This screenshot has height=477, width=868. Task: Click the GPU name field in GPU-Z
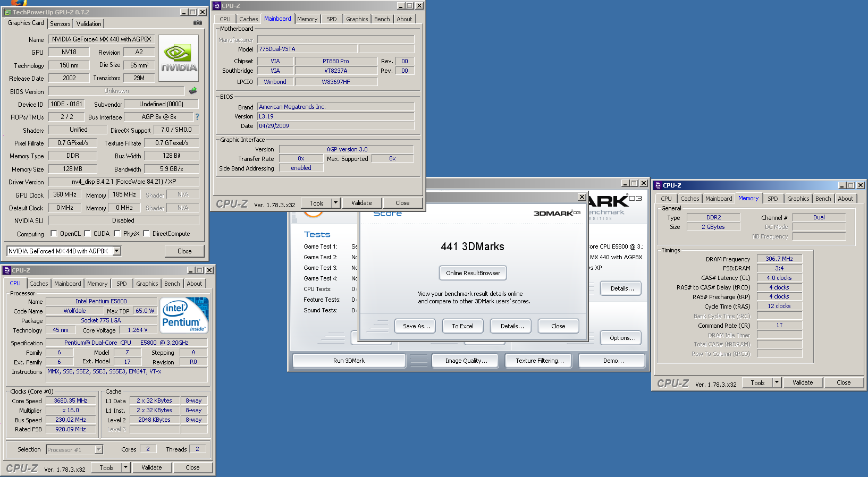click(x=102, y=39)
